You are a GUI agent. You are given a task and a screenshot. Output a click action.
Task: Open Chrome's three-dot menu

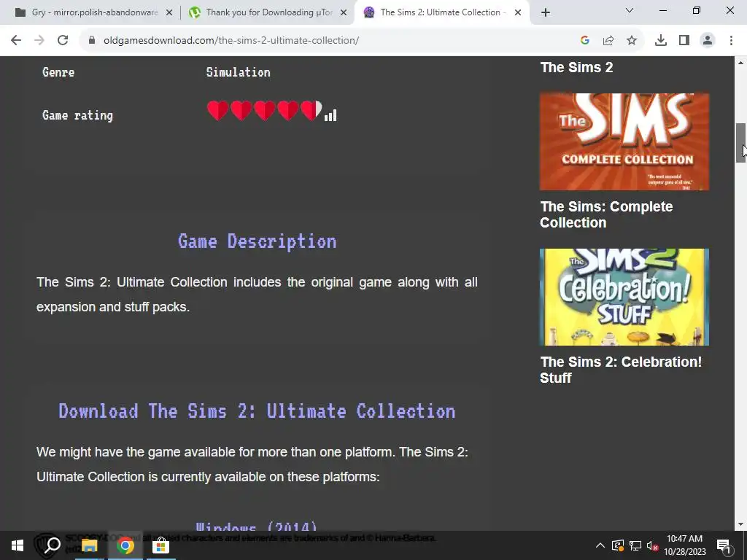coord(731,41)
